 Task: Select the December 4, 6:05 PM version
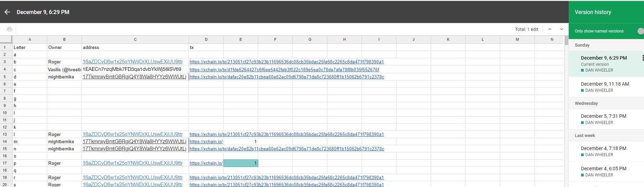(x=606, y=172)
